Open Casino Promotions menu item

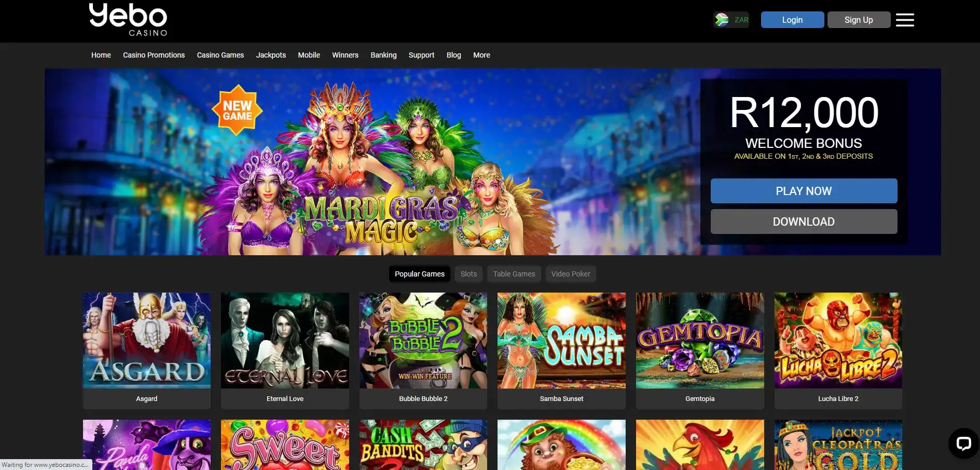coord(154,55)
